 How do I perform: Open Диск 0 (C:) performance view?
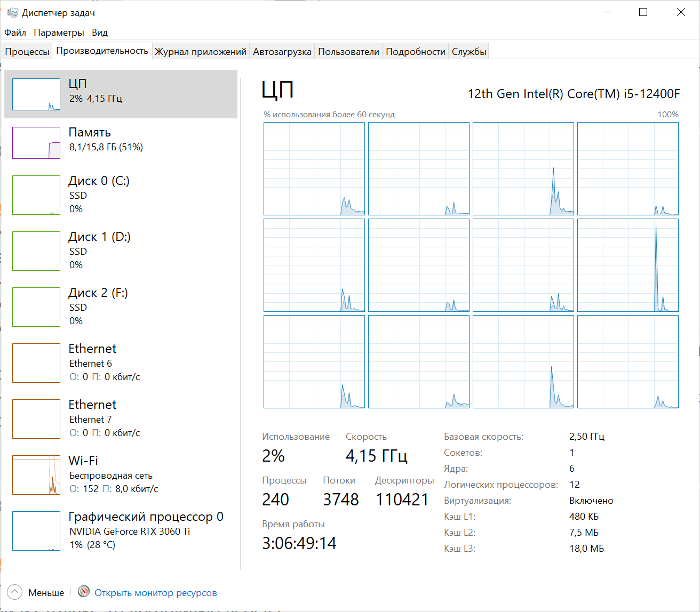121,195
